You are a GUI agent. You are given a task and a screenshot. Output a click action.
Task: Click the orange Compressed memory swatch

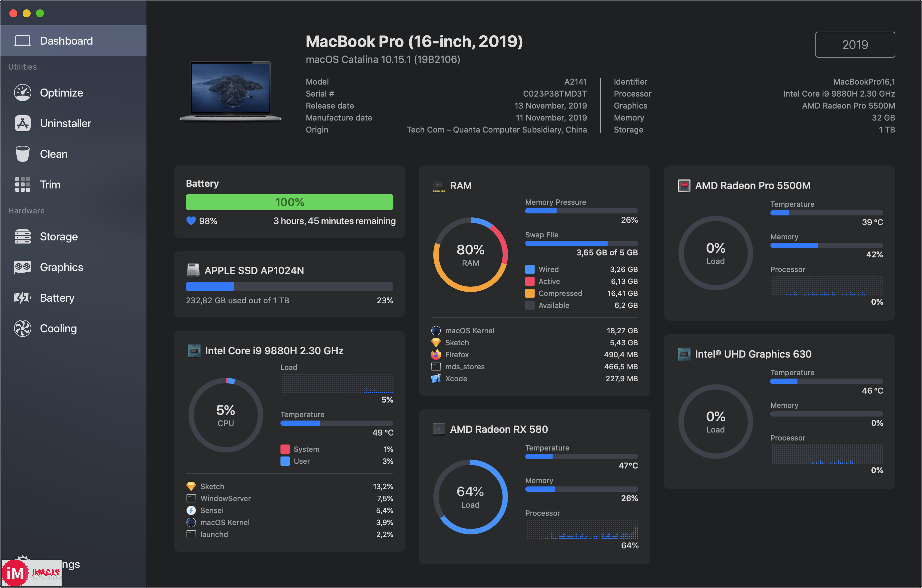(x=530, y=293)
